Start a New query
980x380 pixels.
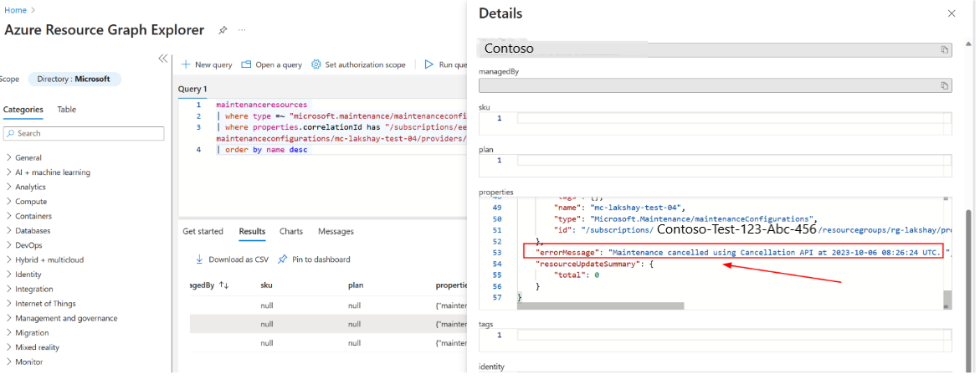(206, 64)
